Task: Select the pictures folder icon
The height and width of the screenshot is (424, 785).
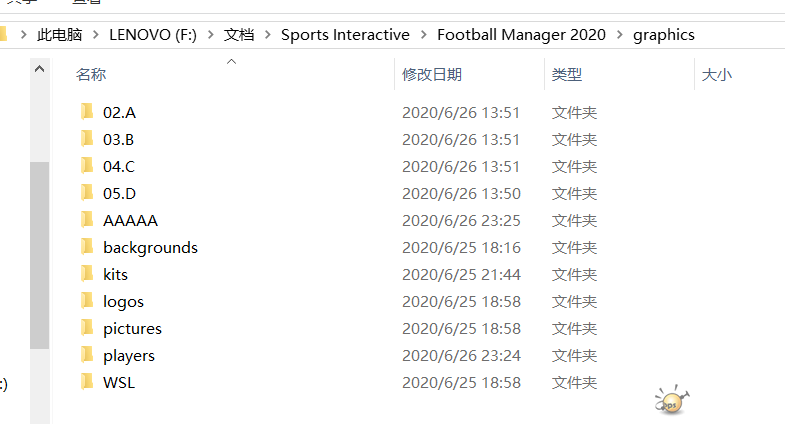Action: 87,327
